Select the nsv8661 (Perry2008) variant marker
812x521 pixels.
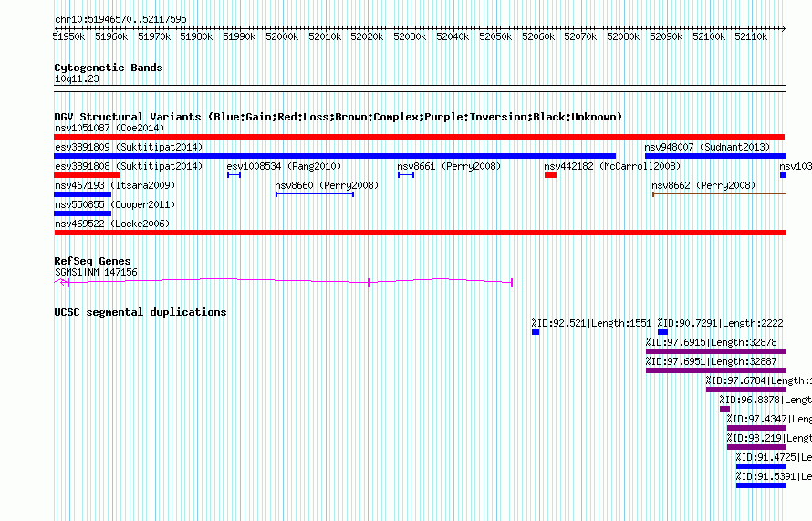tap(405, 175)
